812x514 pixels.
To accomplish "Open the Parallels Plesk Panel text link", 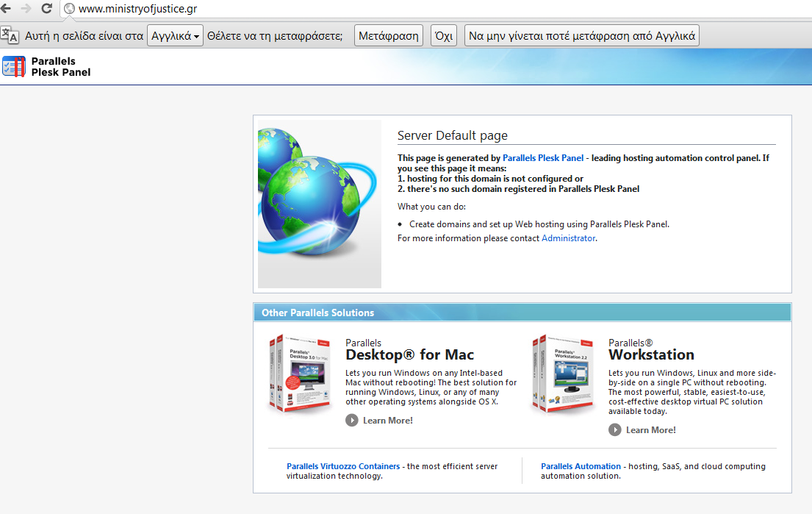I will [x=543, y=158].
